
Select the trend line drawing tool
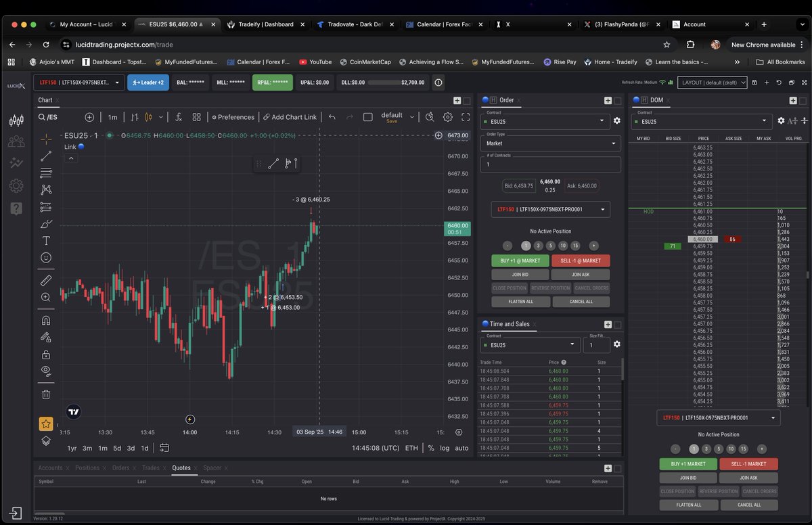click(46, 156)
